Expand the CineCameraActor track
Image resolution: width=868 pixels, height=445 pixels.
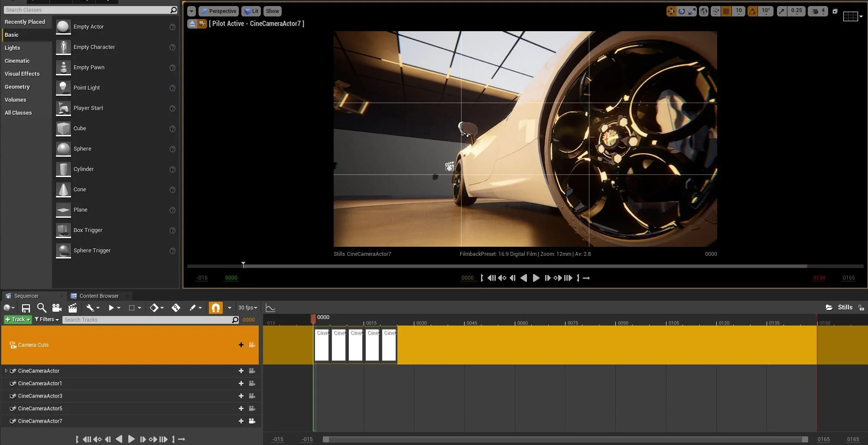(x=6, y=371)
